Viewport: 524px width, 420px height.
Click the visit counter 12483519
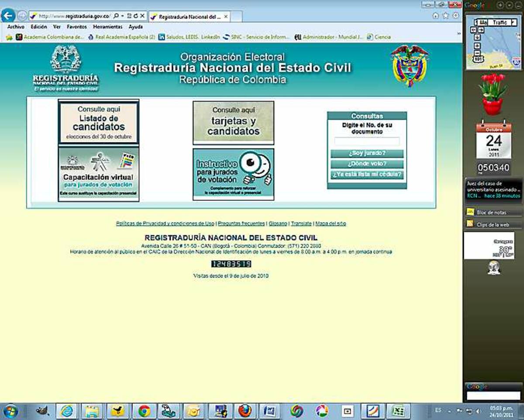coord(231,264)
